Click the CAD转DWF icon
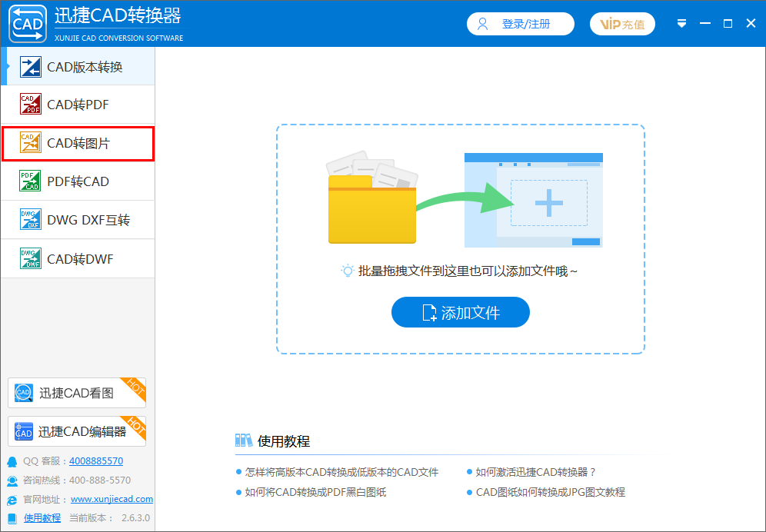Viewport: 766px width, 532px height. coord(31,259)
